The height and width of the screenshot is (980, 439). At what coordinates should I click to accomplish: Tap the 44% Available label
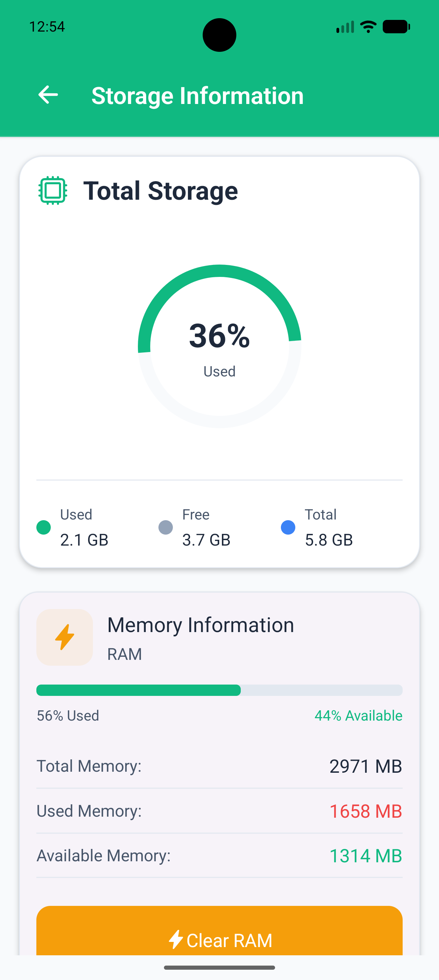358,715
